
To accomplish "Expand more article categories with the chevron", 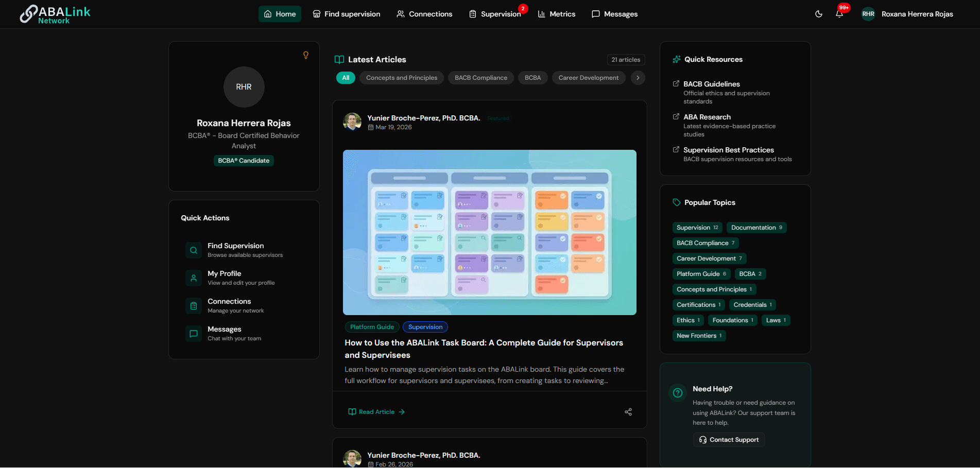I will (x=638, y=78).
